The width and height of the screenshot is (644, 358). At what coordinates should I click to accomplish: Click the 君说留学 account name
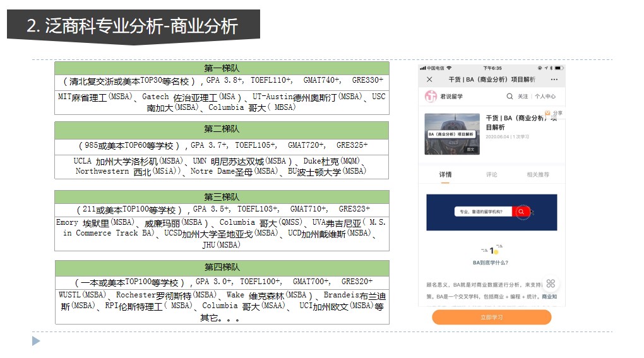(x=451, y=97)
